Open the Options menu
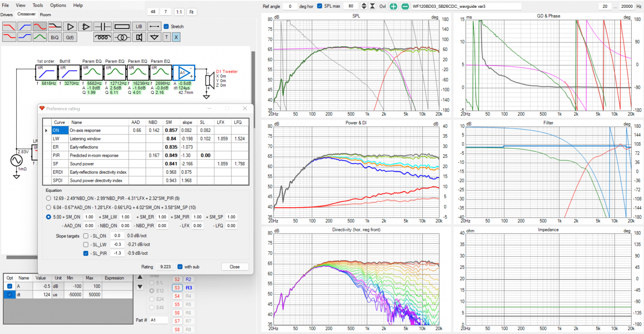The width and height of the screenshot is (644, 334). (x=58, y=5)
